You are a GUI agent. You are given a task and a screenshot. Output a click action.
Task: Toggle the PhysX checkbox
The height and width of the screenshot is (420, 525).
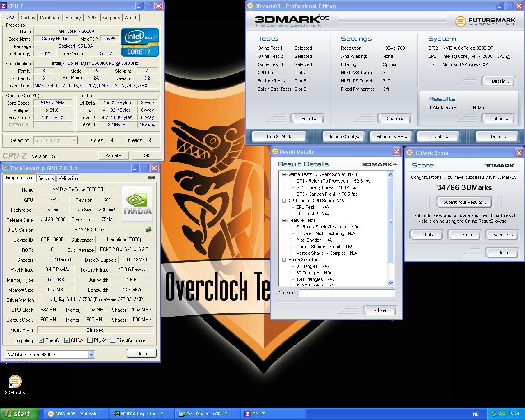click(x=90, y=340)
